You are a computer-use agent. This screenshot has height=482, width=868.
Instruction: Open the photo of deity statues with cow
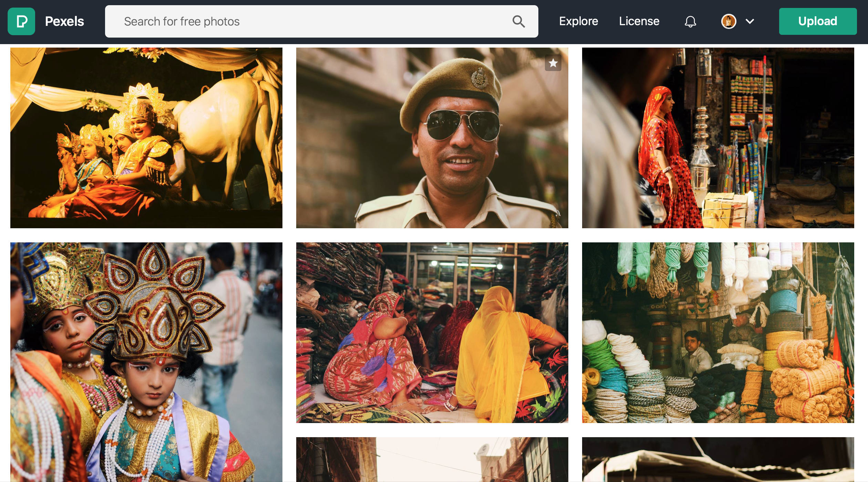[x=146, y=138]
